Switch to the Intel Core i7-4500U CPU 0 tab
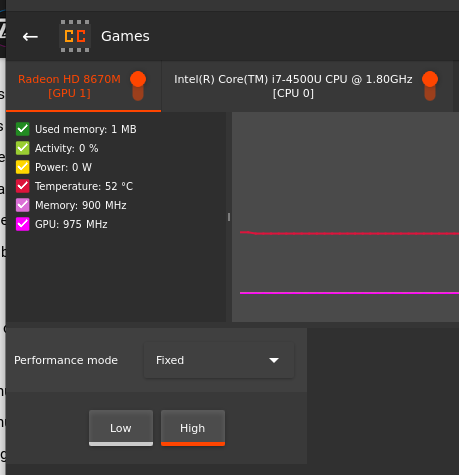Viewport: 459px width, 475px height. click(307, 86)
